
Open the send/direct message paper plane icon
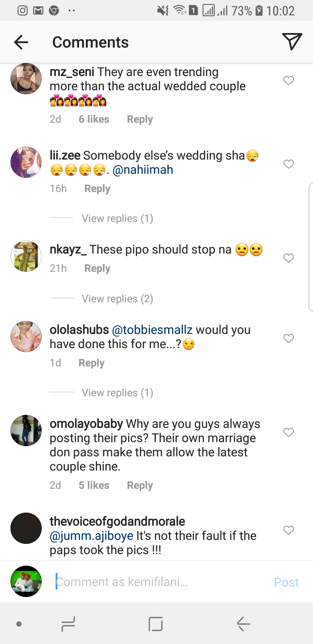click(292, 41)
